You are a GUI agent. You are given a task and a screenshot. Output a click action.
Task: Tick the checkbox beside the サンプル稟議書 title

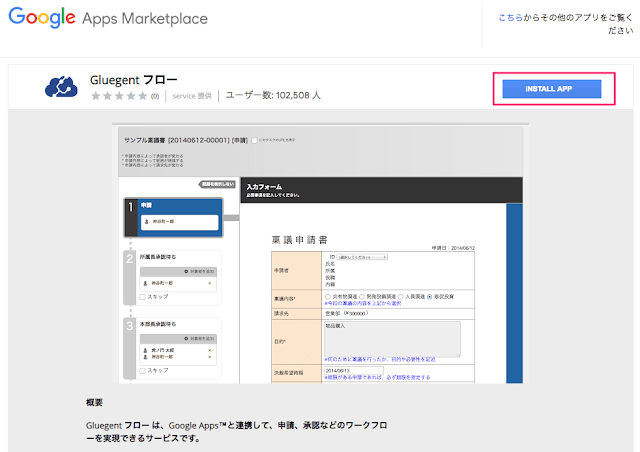pyautogui.click(x=254, y=140)
